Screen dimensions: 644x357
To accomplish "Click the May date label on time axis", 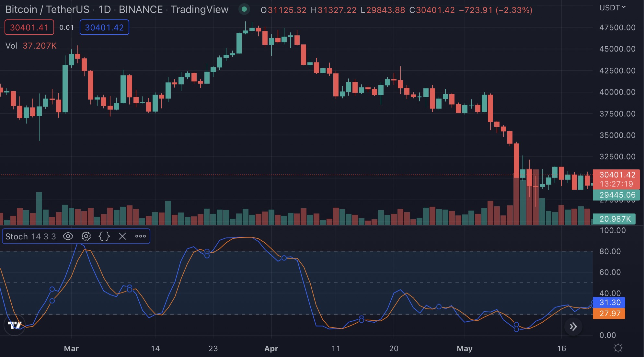I will pos(465,349).
